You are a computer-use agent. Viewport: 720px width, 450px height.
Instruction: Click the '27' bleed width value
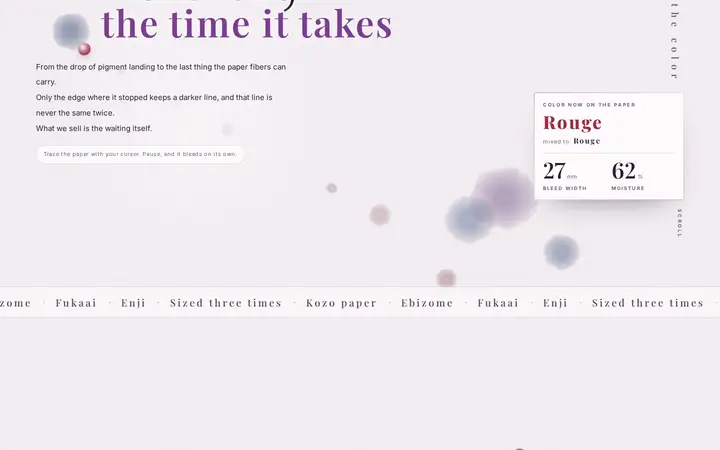554,171
